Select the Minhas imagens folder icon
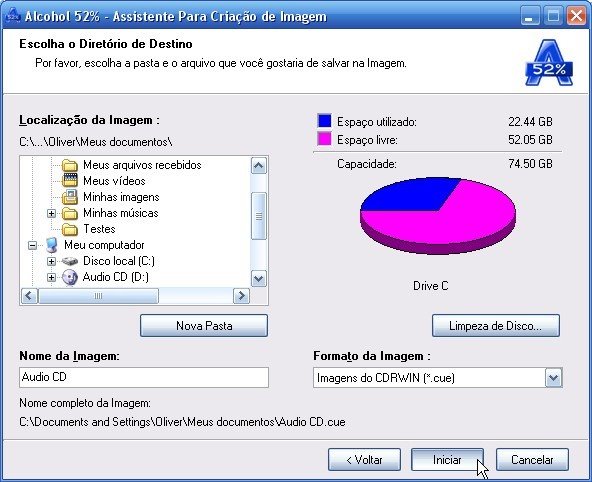The height and width of the screenshot is (482, 592). click(x=70, y=197)
